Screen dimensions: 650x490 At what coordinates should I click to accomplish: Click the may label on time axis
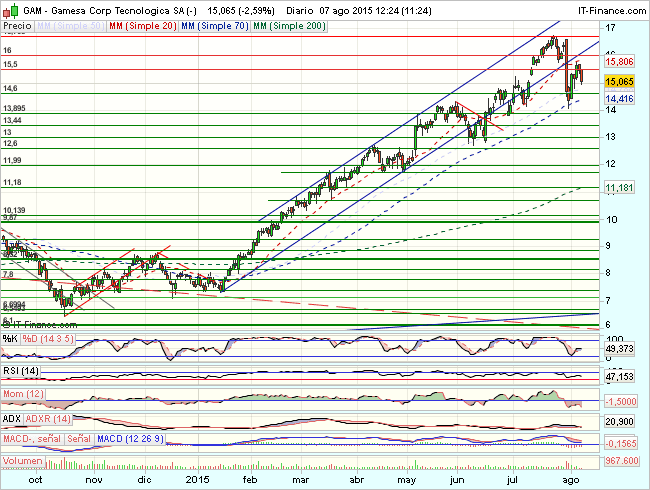406,480
